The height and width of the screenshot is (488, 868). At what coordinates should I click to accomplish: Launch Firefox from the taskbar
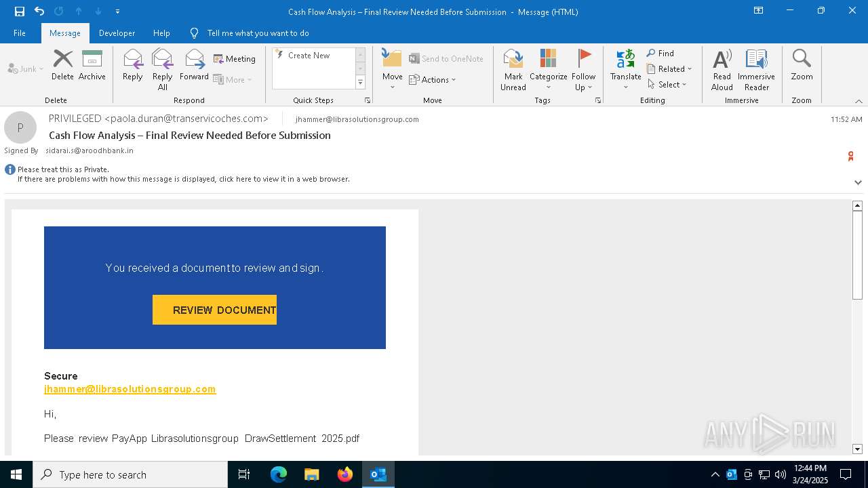point(344,474)
